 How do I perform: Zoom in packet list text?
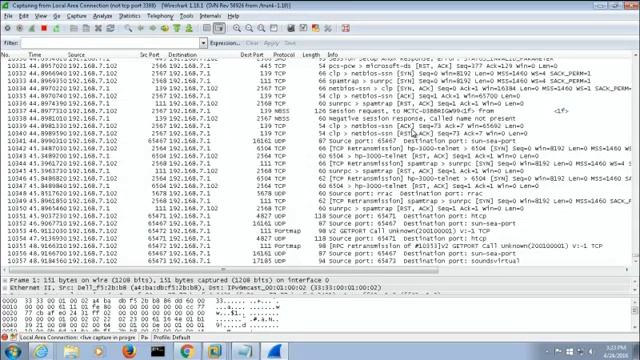(x=237, y=28)
